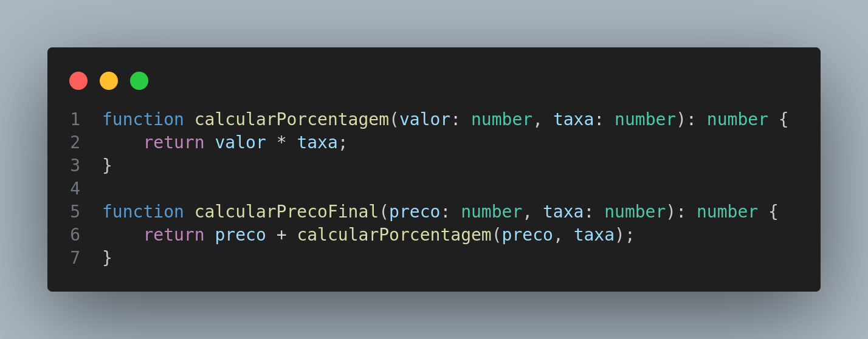Click the return keyword on line 6

[x=174, y=235]
